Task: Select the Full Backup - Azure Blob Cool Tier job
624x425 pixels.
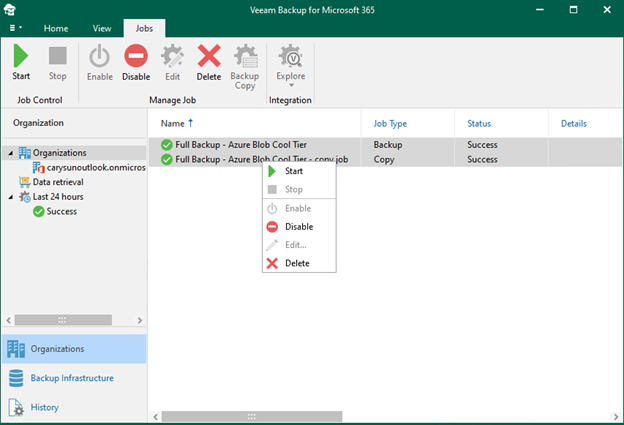Action: point(385,144)
